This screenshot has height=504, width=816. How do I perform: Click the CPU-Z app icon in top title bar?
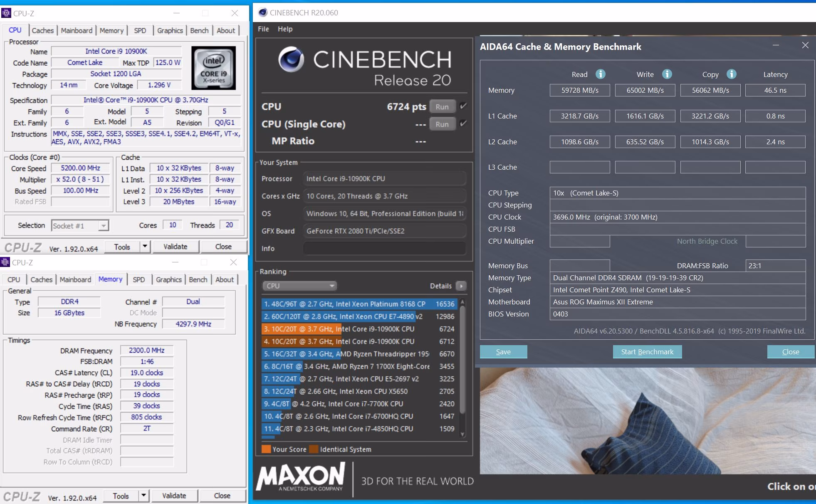point(6,13)
